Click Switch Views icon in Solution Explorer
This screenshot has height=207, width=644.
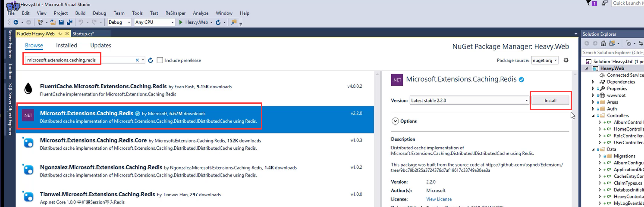coord(613,43)
